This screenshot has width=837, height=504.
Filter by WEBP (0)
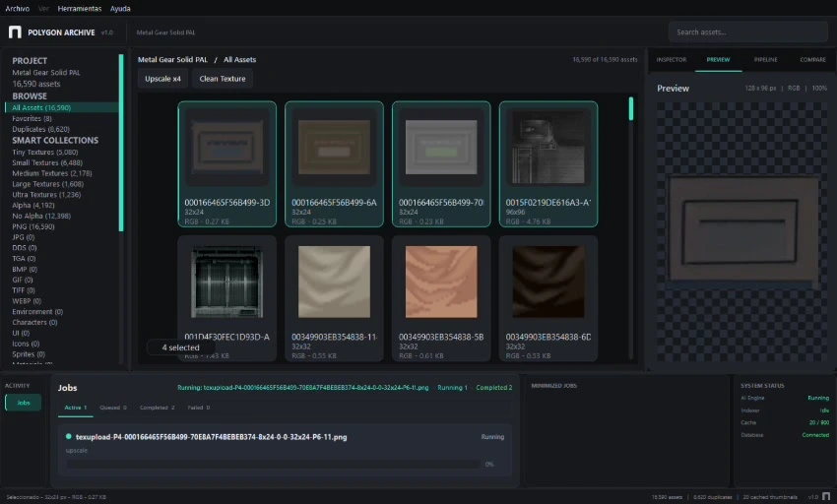[x=27, y=301]
